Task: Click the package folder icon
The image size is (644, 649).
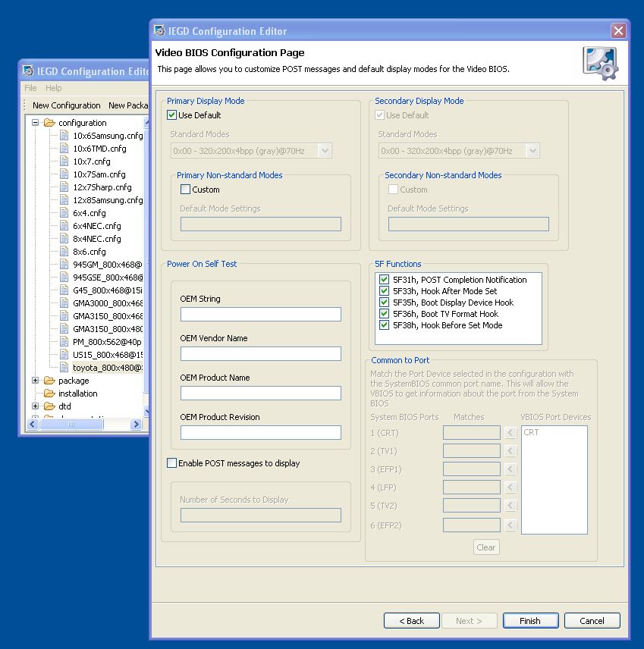Action: pos(49,381)
